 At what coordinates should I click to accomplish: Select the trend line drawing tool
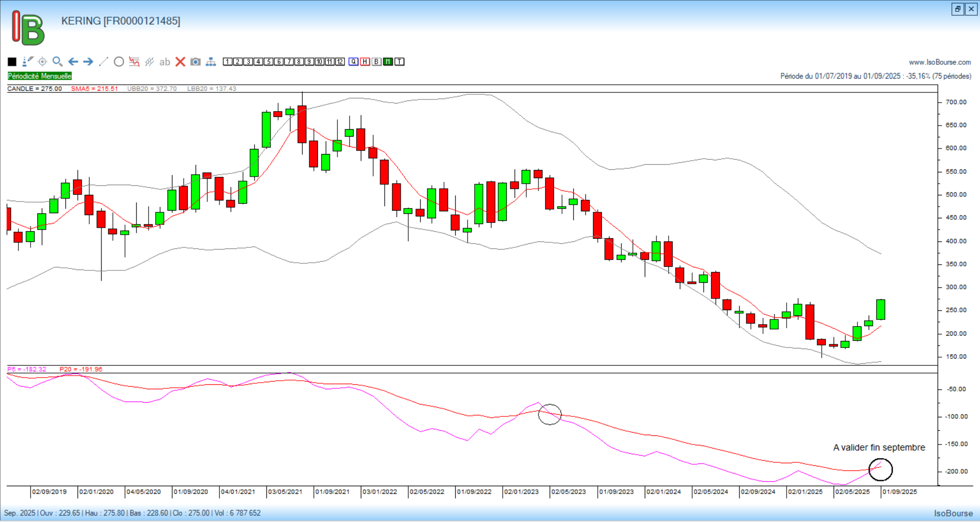(x=104, y=62)
